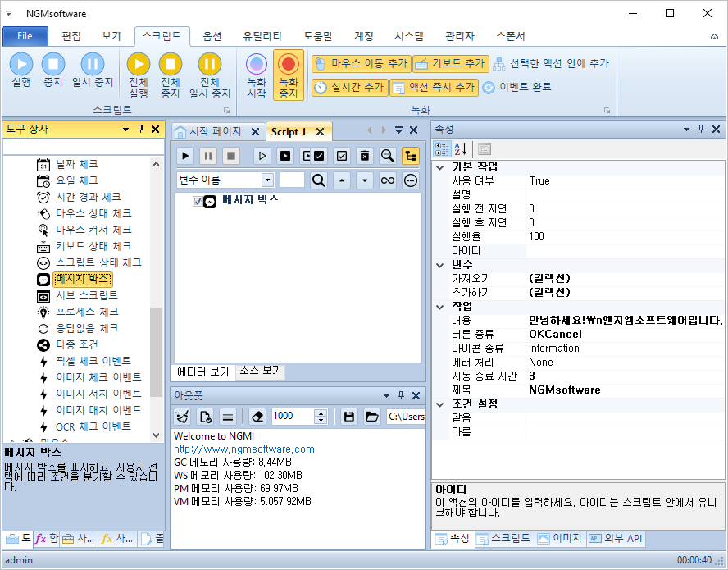The height and width of the screenshot is (570, 728).
Task: Click the save disk icon in 아웃풋 toolbar
Action: click(349, 417)
